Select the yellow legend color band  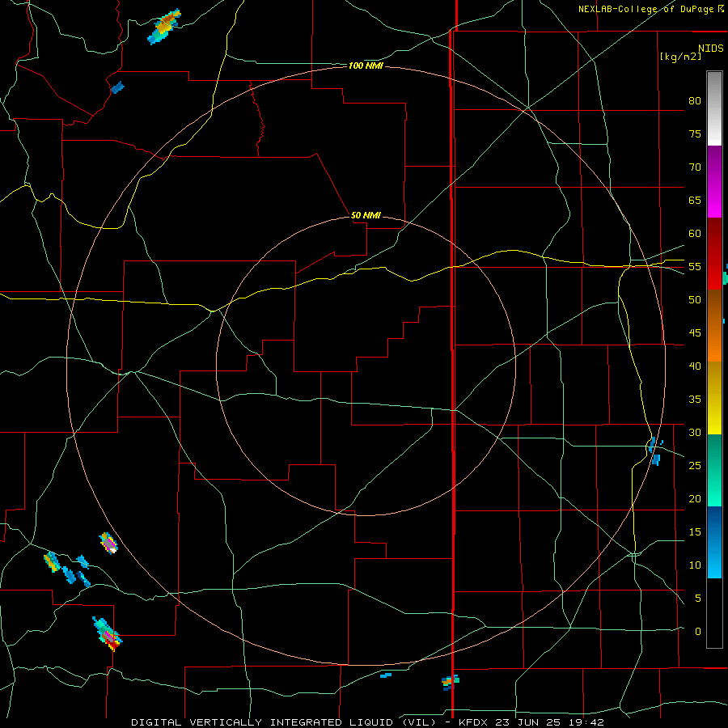714,398
